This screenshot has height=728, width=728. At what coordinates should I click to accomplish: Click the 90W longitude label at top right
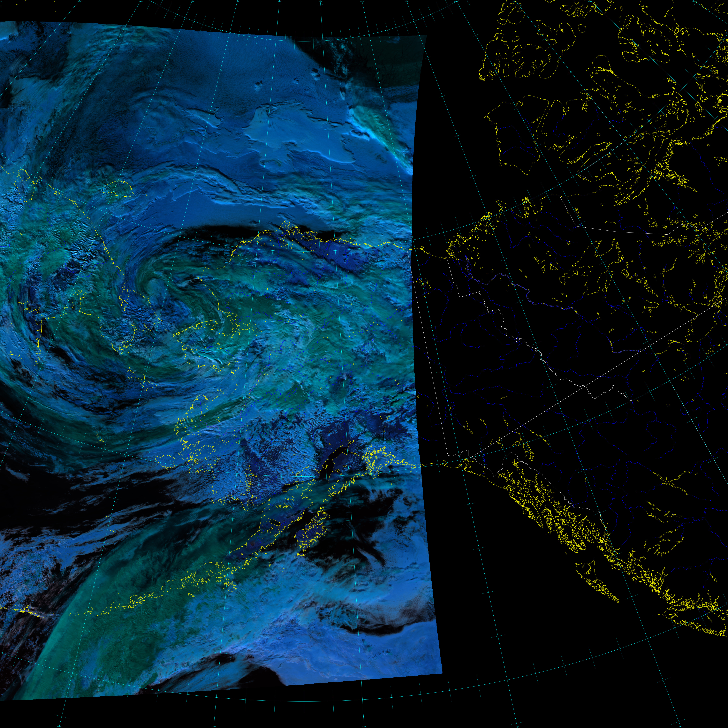(x=693, y=1)
